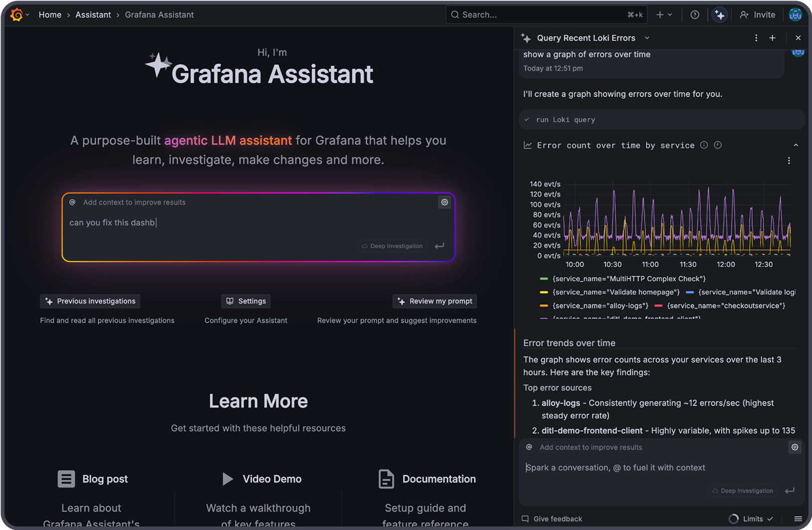Click the help question mark icon
The height and width of the screenshot is (530, 812).
695,15
